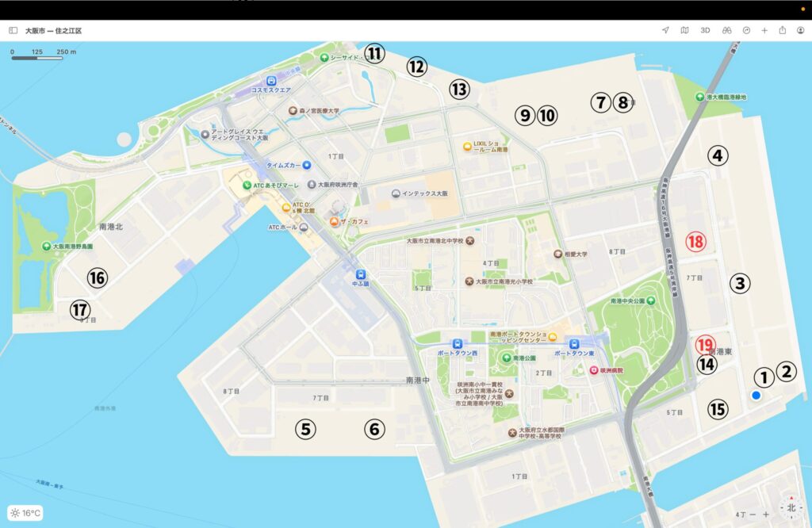Image resolution: width=812 pixels, height=528 pixels.
Task: Open Look Around binoculars view
Action: pos(726,30)
